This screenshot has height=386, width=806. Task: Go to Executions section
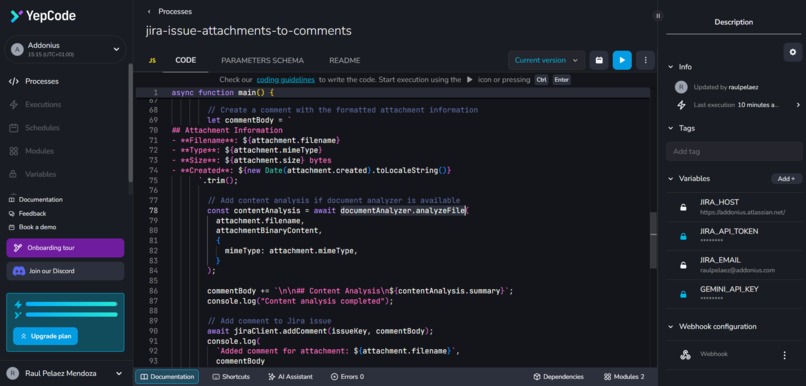pos(43,104)
